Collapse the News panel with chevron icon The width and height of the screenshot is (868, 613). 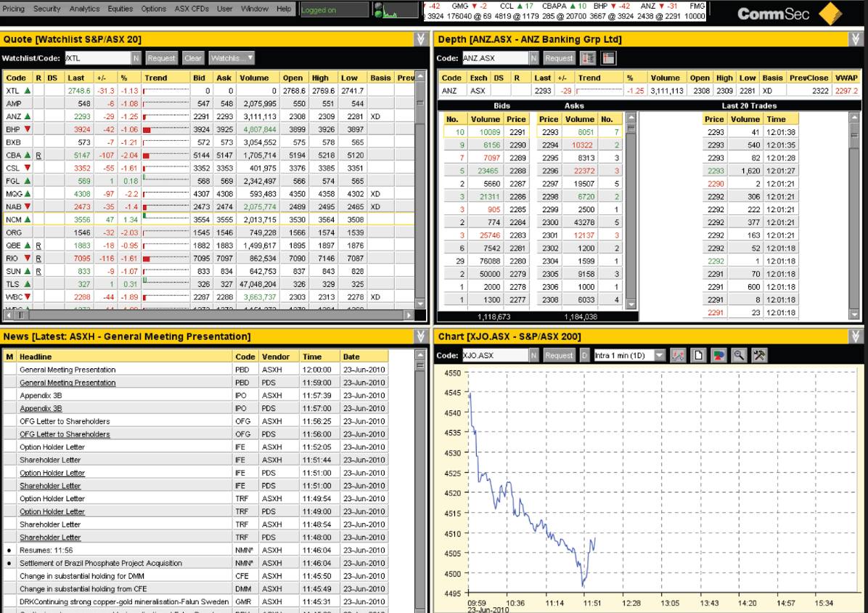420,336
